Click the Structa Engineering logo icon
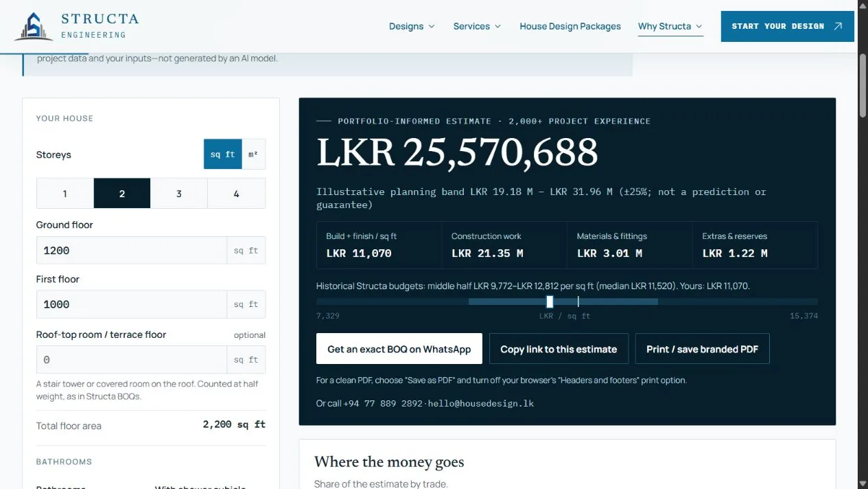The width and height of the screenshot is (868, 489). click(34, 26)
